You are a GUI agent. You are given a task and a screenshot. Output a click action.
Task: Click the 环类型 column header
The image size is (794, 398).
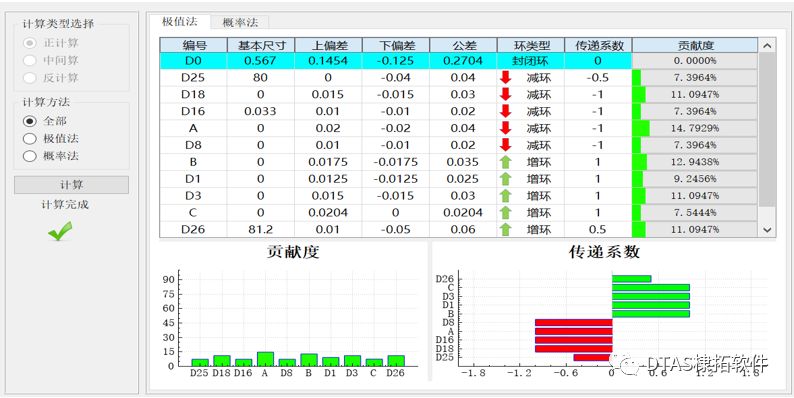531,45
